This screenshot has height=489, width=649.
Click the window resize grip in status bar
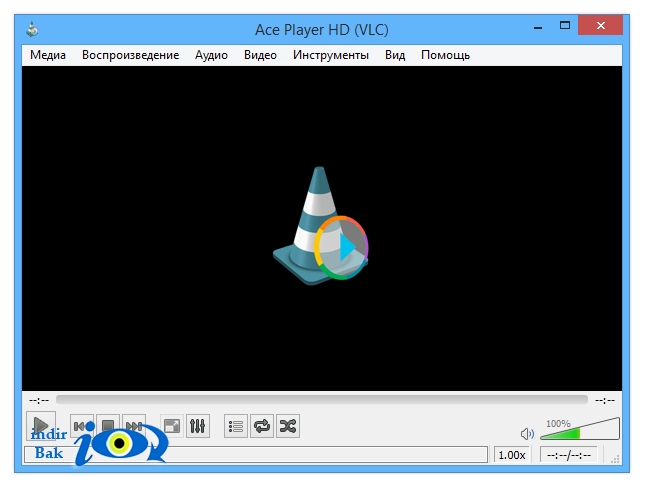(x=615, y=459)
